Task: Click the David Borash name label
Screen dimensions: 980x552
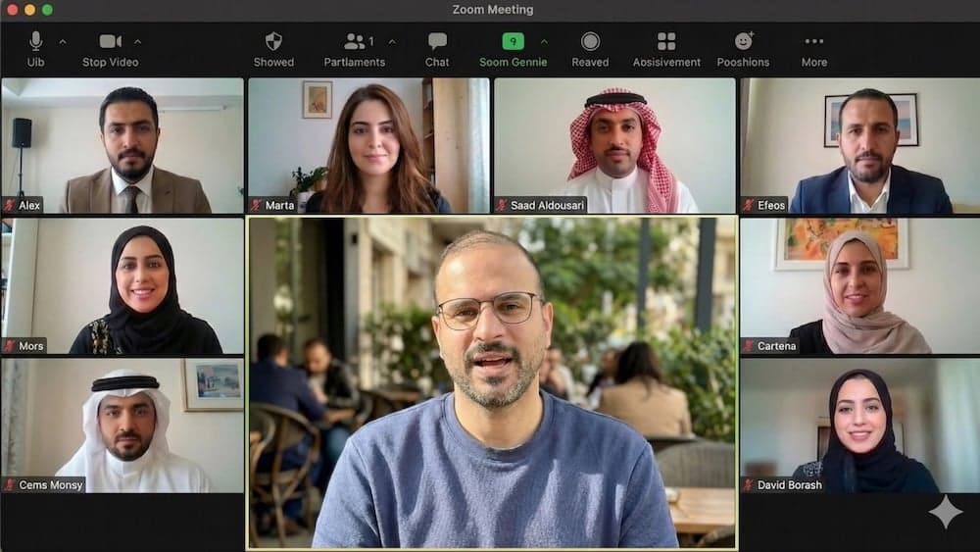Action: click(789, 484)
